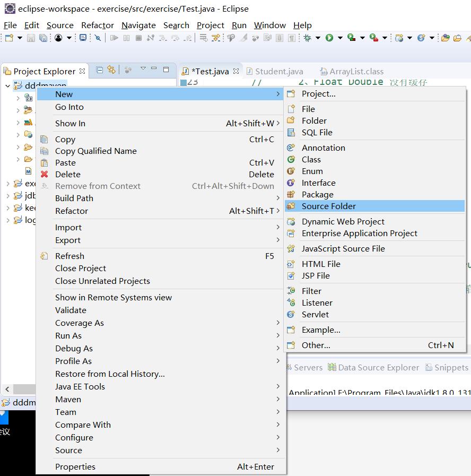Open the Project Explorer View Menu triangle
Image resolution: width=471 pixels, height=476 pixels.
(143, 68)
